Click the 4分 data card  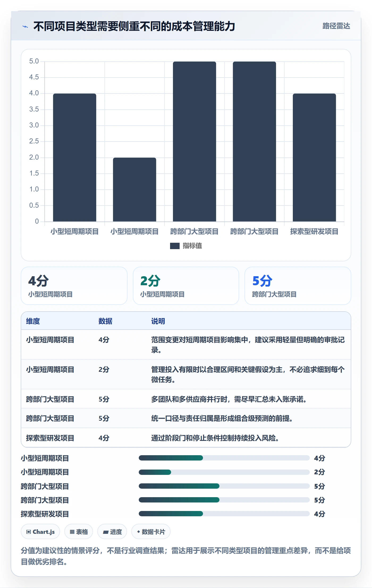coord(74,286)
